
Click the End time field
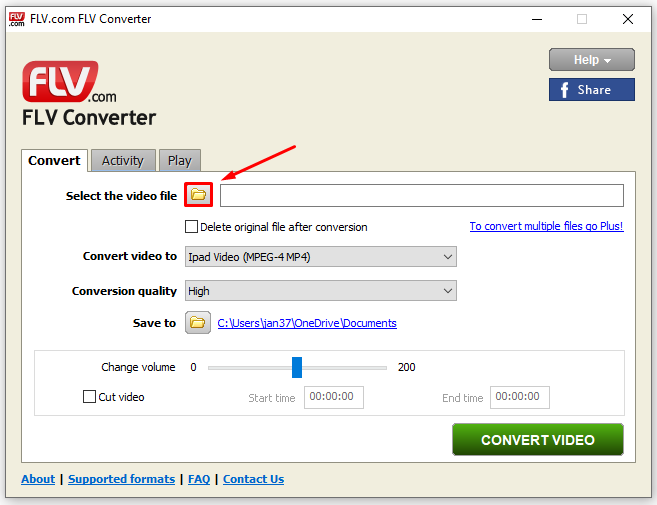click(x=520, y=397)
